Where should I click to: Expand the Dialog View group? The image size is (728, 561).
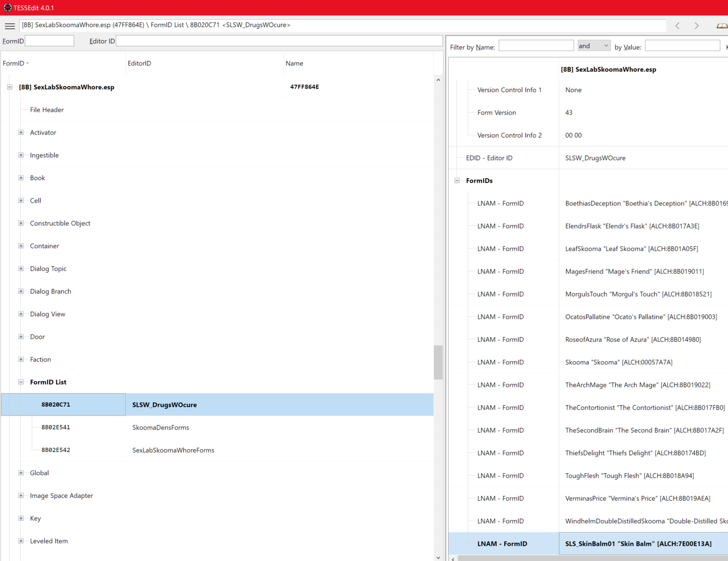click(x=21, y=314)
